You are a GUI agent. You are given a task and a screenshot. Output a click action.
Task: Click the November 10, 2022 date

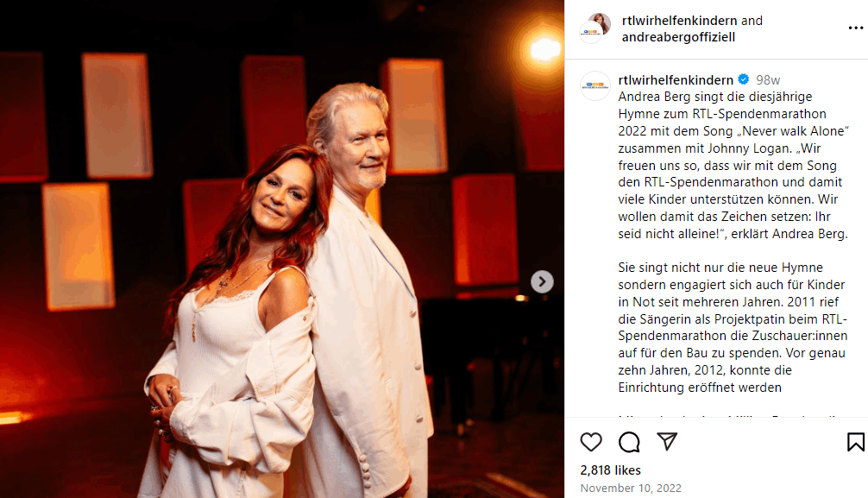pyautogui.click(x=631, y=488)
